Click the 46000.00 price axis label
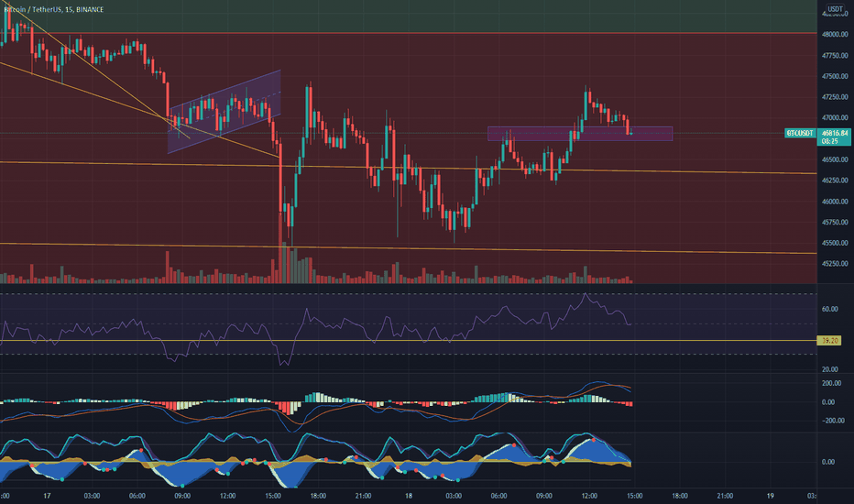Image resolution: width=854 pixels, height=504 pixels. [x=835, y=202]
